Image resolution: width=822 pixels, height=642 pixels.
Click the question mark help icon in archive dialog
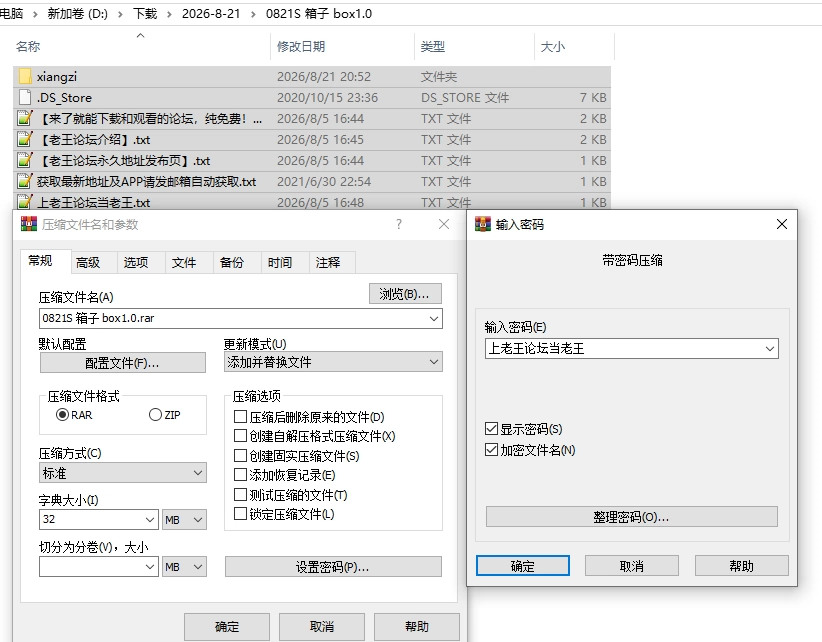(x=399, y=224)
